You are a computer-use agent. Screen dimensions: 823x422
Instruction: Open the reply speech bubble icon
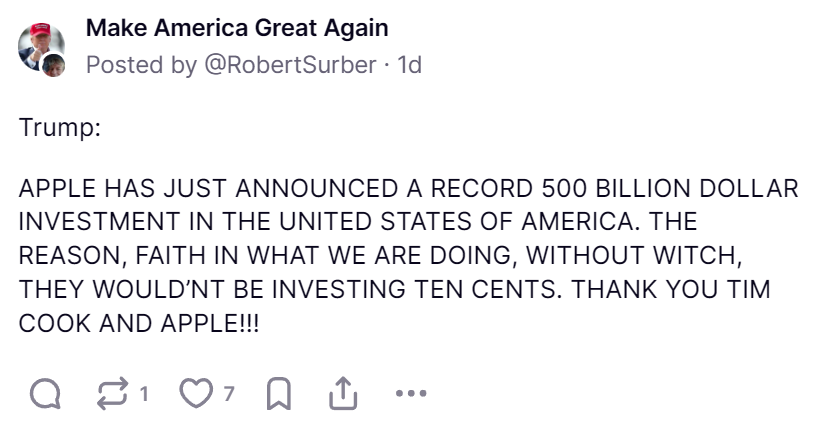[x=45, y=393]
